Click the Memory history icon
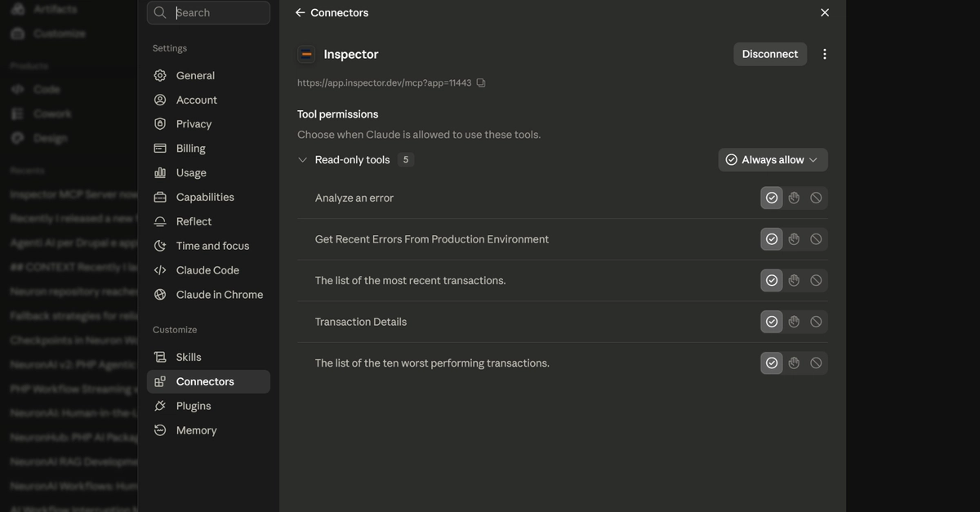The width and height of the screenshot is (980, 512). [160, 430]
